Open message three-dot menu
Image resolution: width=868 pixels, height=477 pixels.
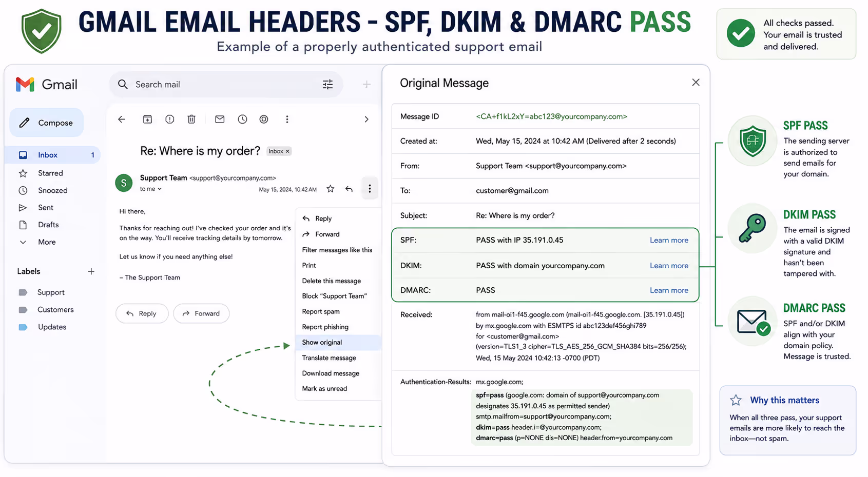370,189
